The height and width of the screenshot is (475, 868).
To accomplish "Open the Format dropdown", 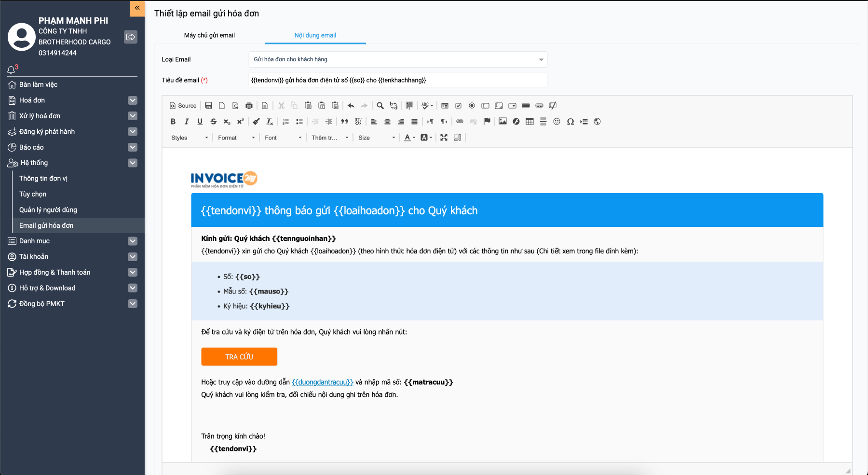I will tap(236, 138).
